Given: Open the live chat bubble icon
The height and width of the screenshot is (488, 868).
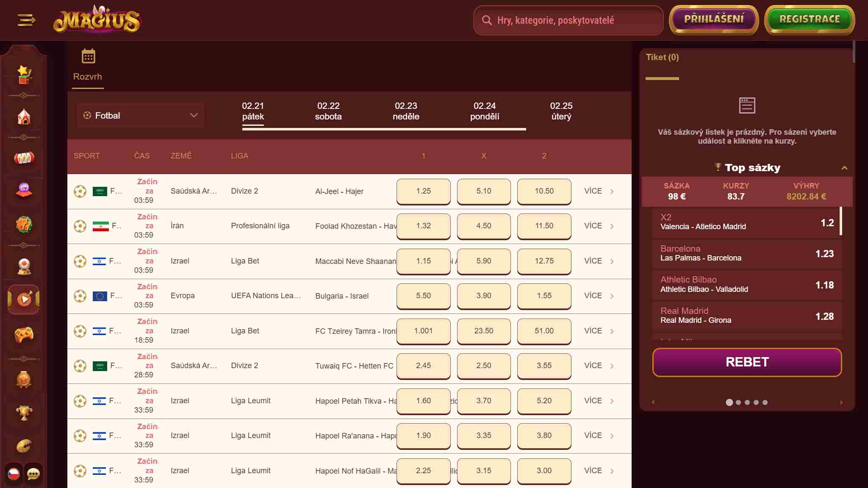Looking at the screenshot, I should [33, 474].
